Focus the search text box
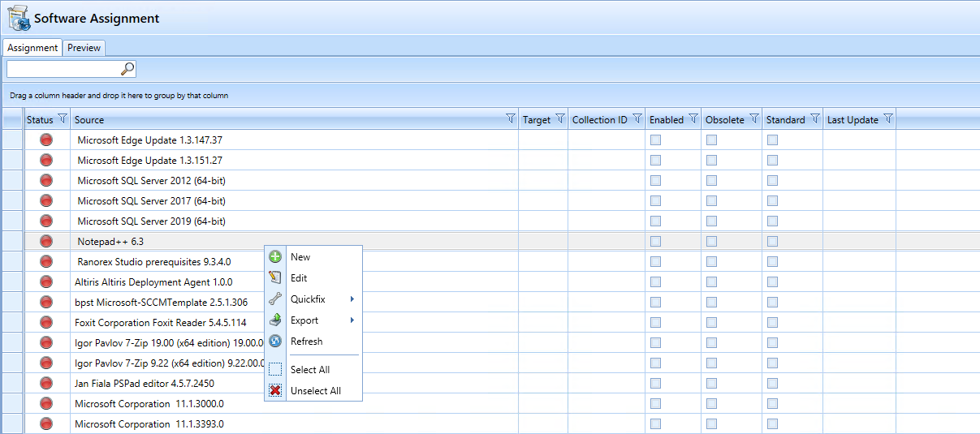 (x=63, y=69)
